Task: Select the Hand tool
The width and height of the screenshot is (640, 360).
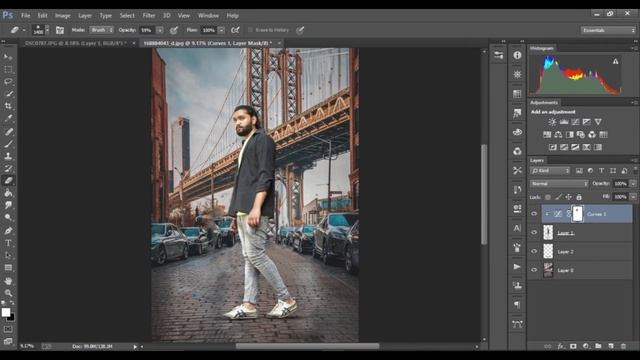Action: pos(8,281)
